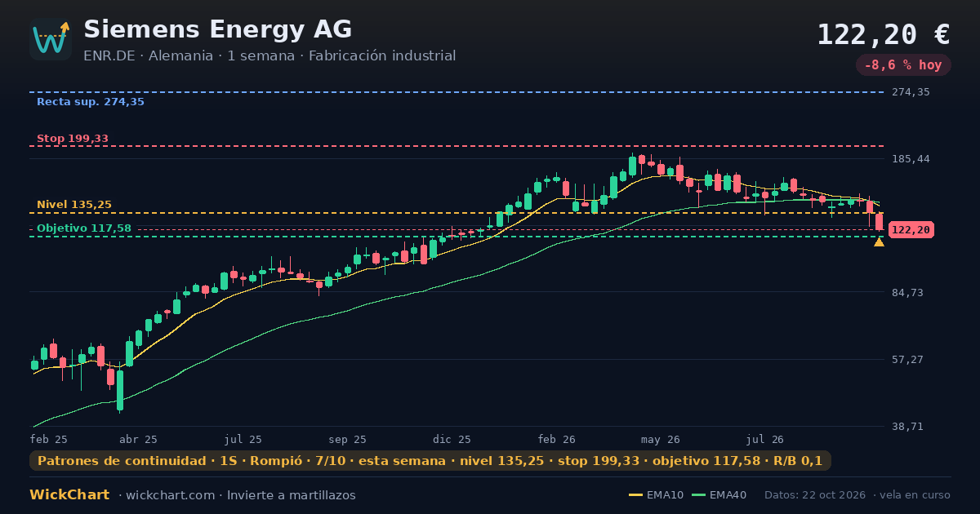Click the 'jul 26' date axis label
Screen dimensions: 980x514
765,439
